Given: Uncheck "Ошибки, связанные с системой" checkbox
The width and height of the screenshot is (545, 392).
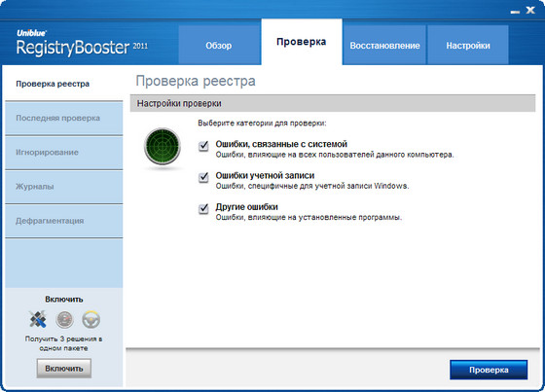Looking at the screenshot, I should tap(203, 146).
